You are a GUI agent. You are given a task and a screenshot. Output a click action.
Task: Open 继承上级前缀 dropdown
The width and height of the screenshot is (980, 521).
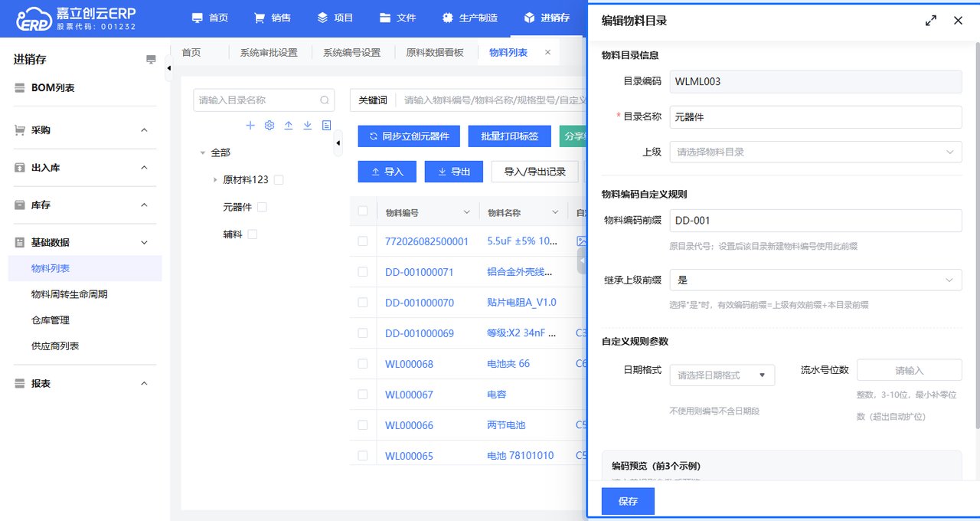[x=815, y=280]
